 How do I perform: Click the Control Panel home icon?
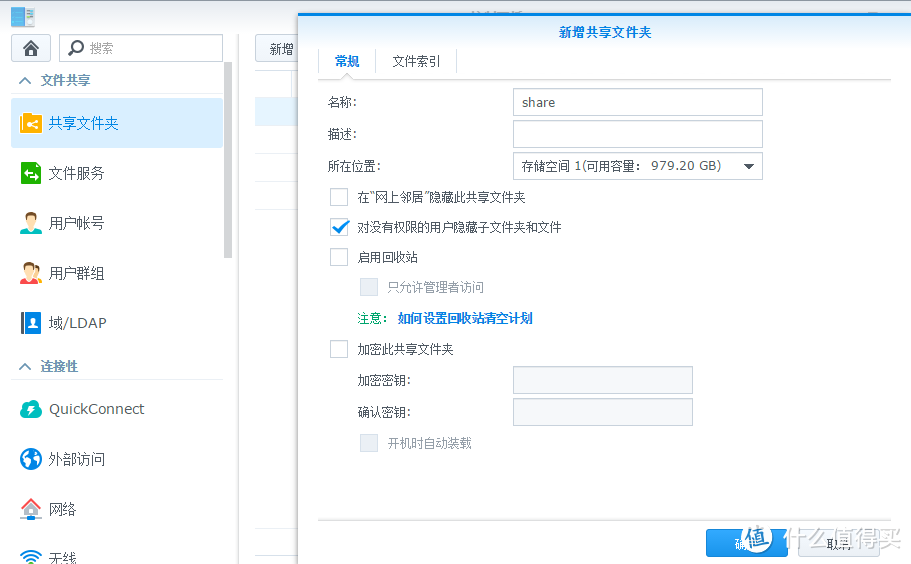tap(31, 48)
